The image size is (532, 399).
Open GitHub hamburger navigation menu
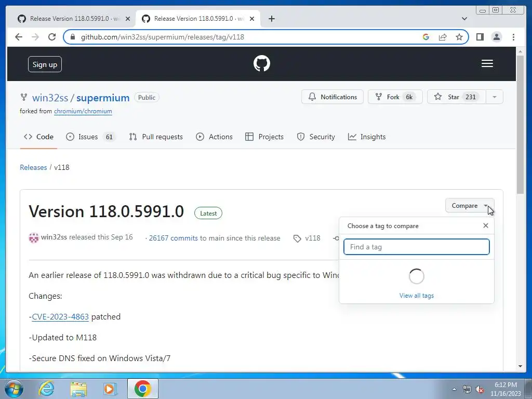pos(487,63)
